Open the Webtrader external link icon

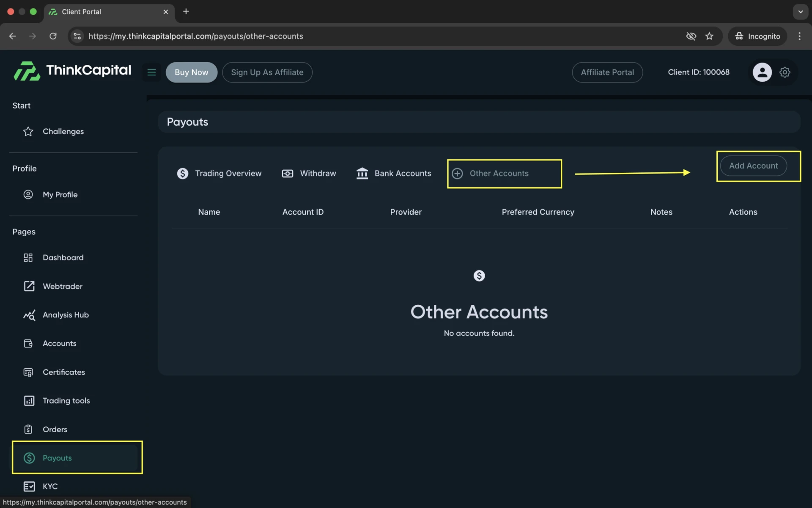[29, 286]
